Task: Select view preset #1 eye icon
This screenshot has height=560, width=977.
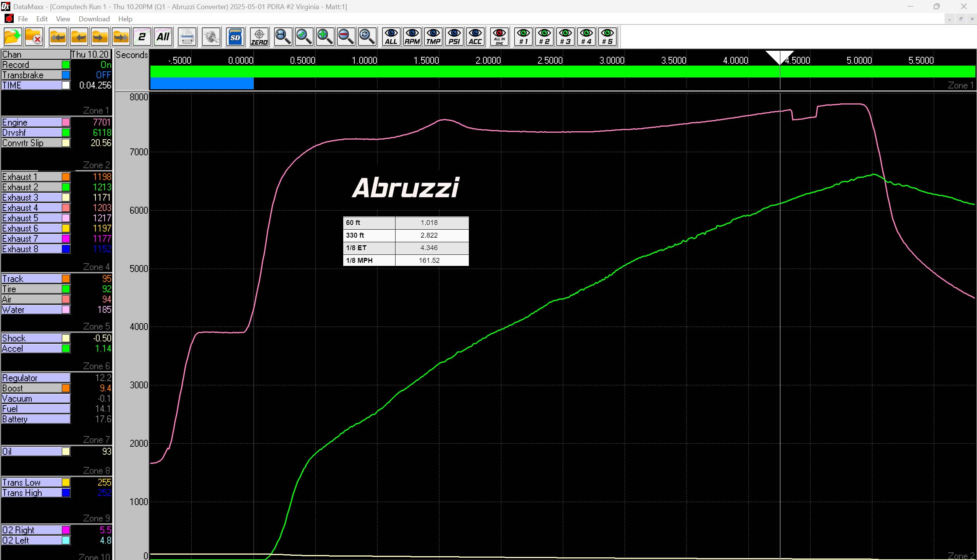Action: (x=523, y=37)
